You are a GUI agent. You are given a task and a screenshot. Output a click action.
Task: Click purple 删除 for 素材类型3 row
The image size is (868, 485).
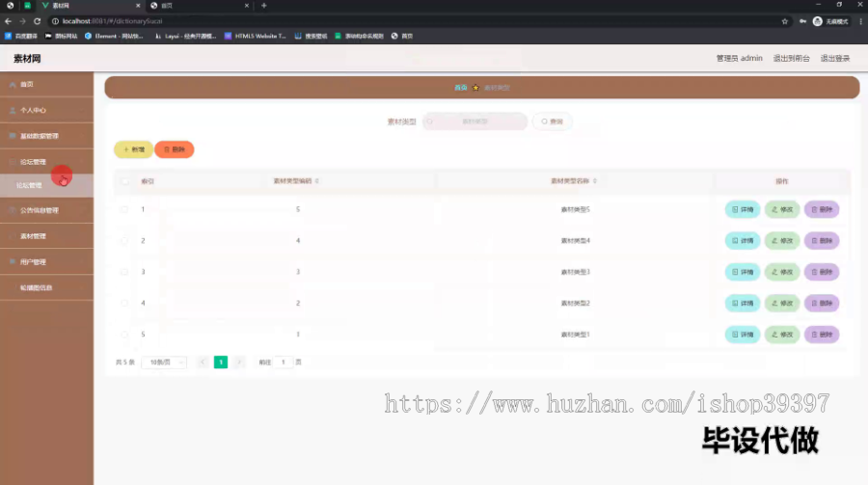pyautogui.click(x=822, y=272)
